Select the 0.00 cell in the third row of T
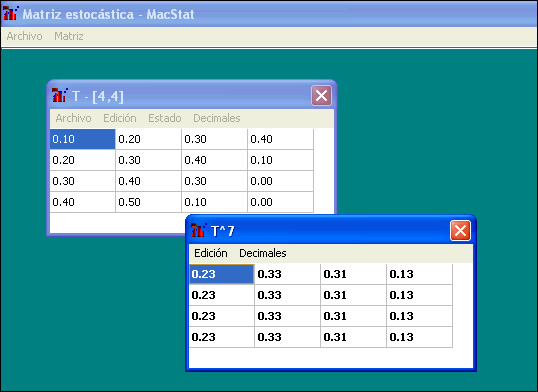Image resolution: width=538 pixels, height=392 pixels. 281,181
